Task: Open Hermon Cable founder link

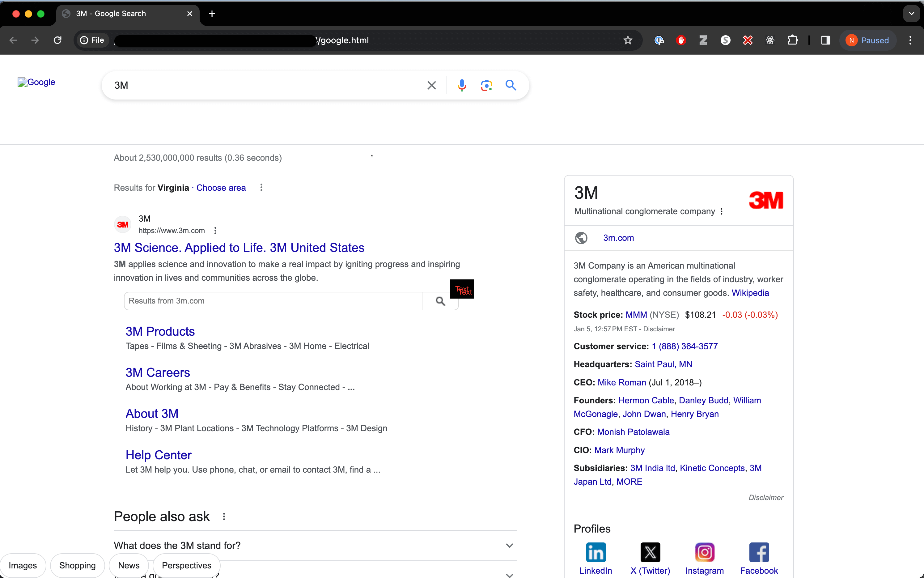Action: [x=646, y=400]
